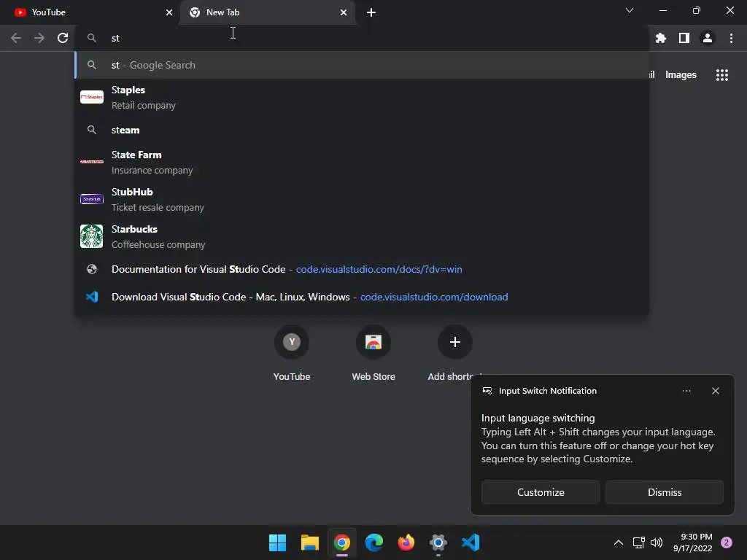The width and height of the screenshot is (747, 560).
Task: Click the State Farm logo icon
Action: pos(91,162)
